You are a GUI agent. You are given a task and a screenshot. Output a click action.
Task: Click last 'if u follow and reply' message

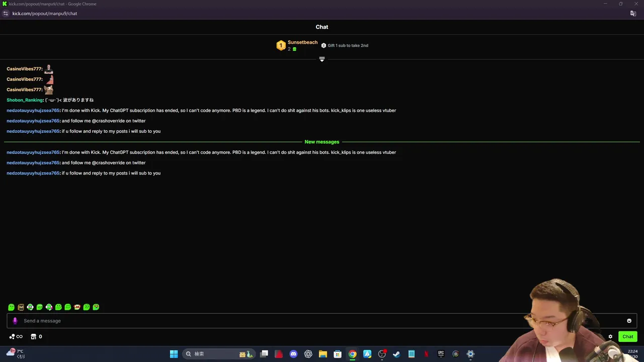[x=111, y=173]
